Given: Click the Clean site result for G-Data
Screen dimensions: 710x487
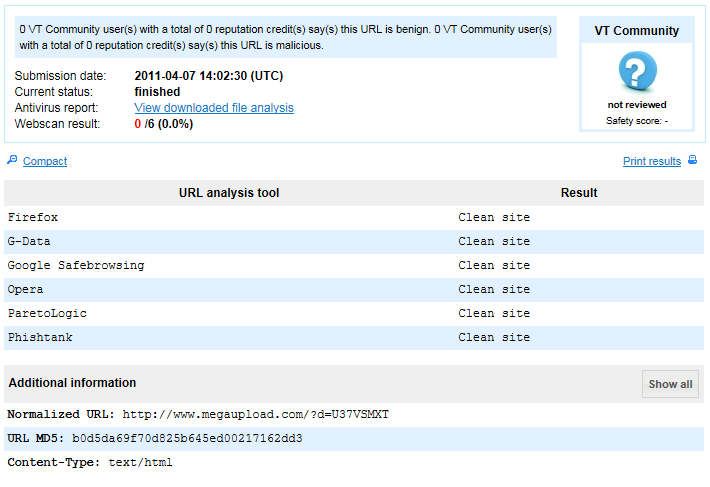Looking at the screenshot, I should pyautogui.click(x=494, y=241).
